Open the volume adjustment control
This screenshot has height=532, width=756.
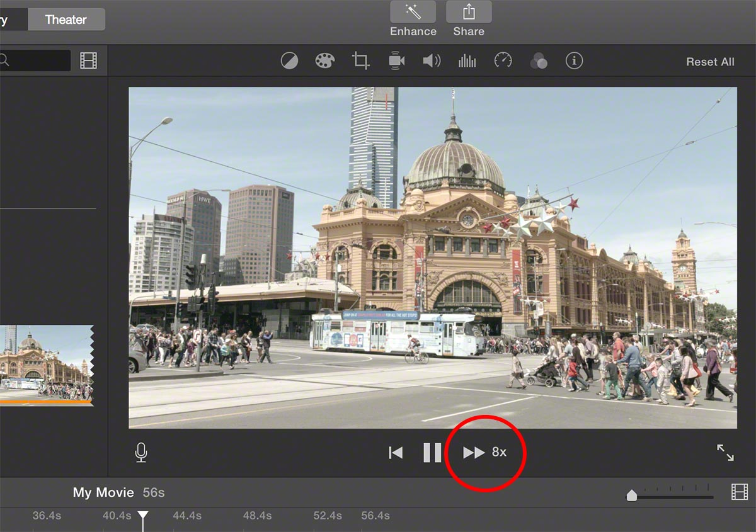(x=432, y=61)
